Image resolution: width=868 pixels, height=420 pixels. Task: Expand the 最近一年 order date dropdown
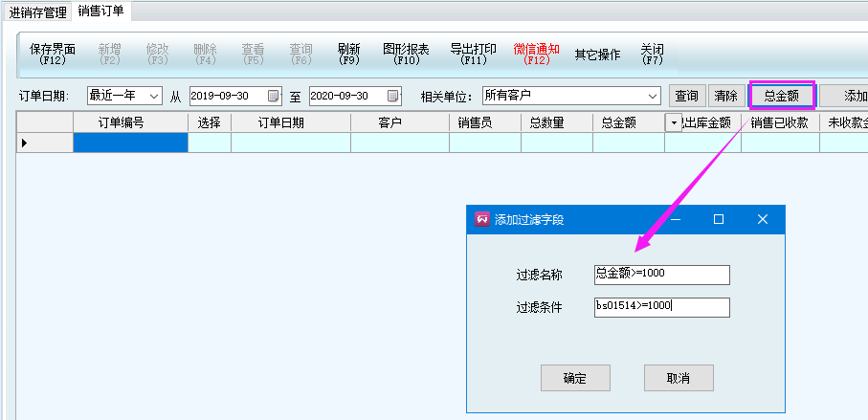tap(155, 96)
